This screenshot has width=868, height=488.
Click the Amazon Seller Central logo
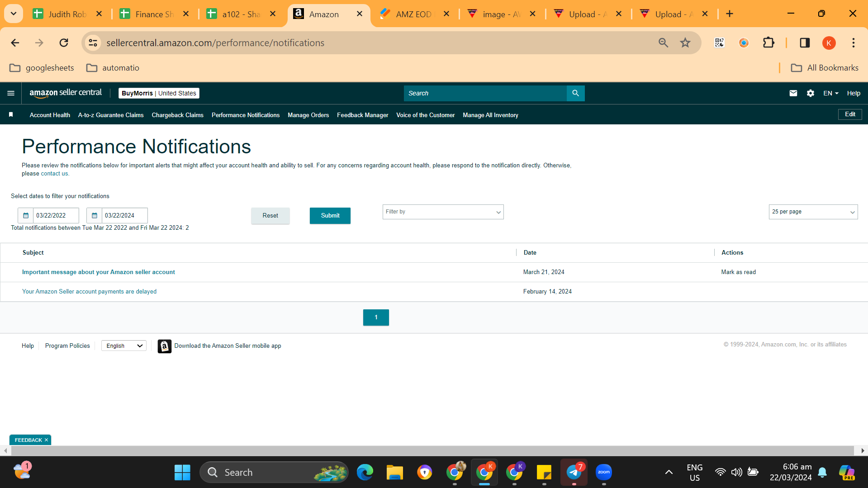pos(66,93)
